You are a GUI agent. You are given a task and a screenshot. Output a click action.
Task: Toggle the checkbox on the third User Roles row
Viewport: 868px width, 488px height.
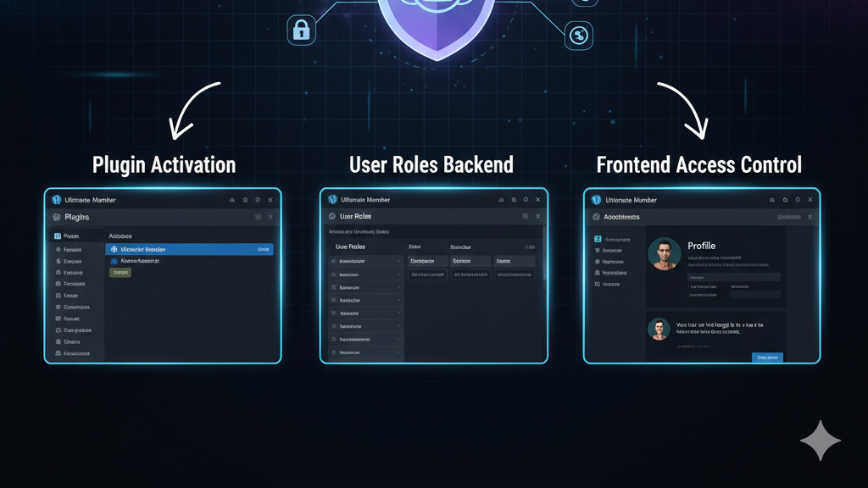pyautogui.click(x=333, y=287)
